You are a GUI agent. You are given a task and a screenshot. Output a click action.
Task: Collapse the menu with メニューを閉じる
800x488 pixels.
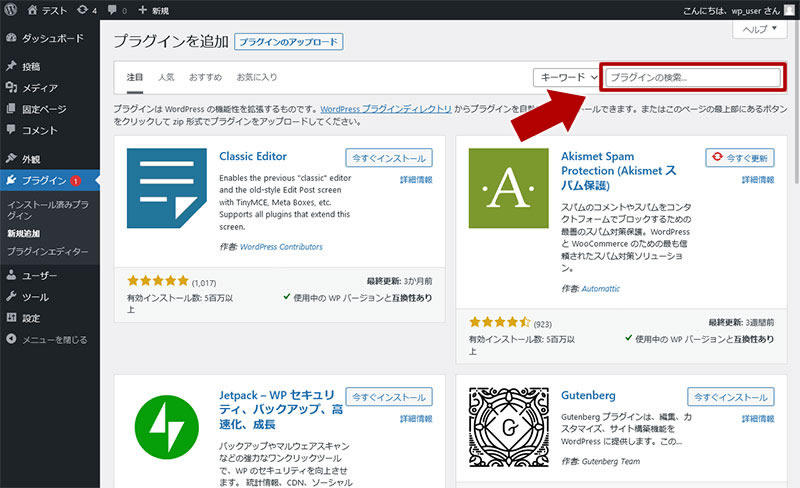[x=50, y=339]
